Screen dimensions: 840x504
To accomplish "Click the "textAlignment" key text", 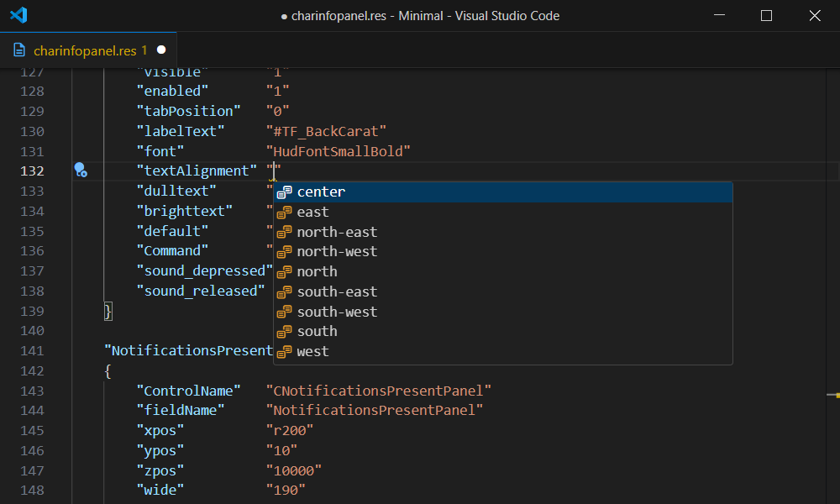I will 197,171.
